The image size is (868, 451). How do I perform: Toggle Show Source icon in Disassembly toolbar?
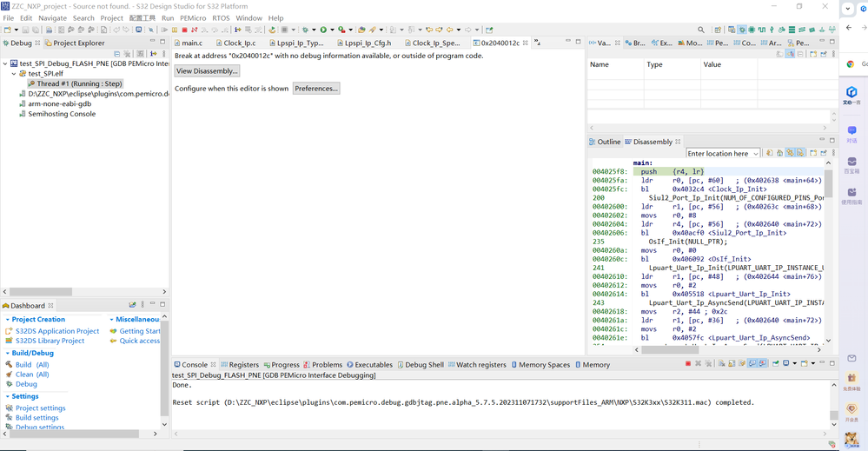[x=800, y=153]
